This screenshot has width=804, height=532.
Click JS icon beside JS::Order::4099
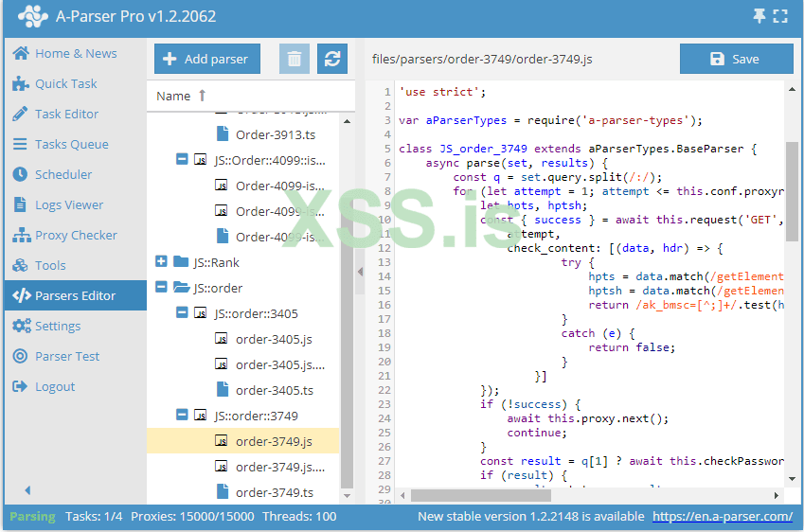[201, 160]
